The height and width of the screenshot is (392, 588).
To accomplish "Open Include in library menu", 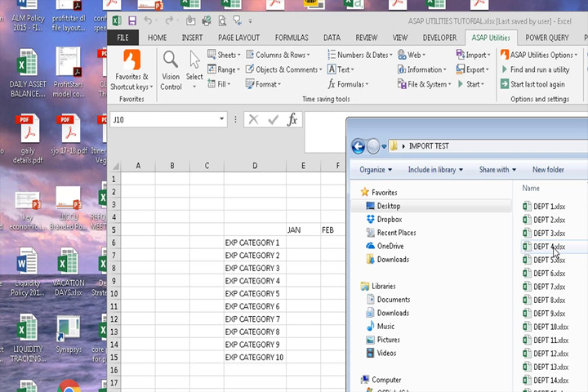I will [x=435, y=170].
